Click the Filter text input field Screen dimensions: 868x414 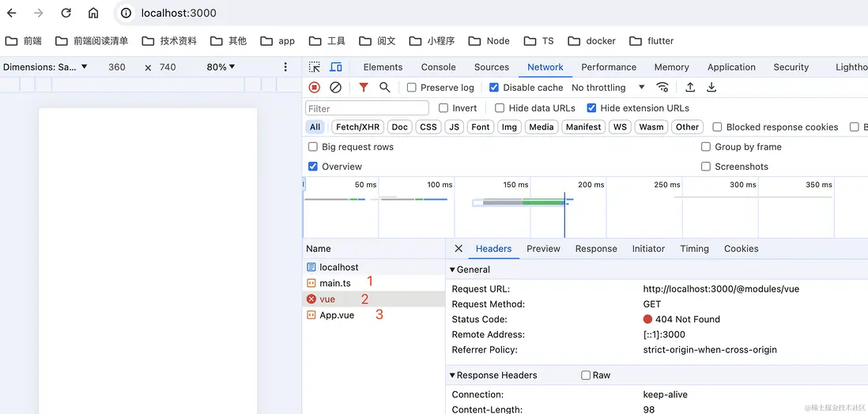pyautogui.click(x=368, y=108)
